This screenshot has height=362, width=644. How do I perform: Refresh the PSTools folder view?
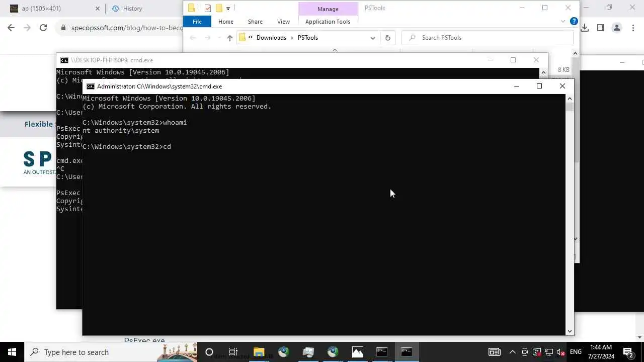pos(387,38)
